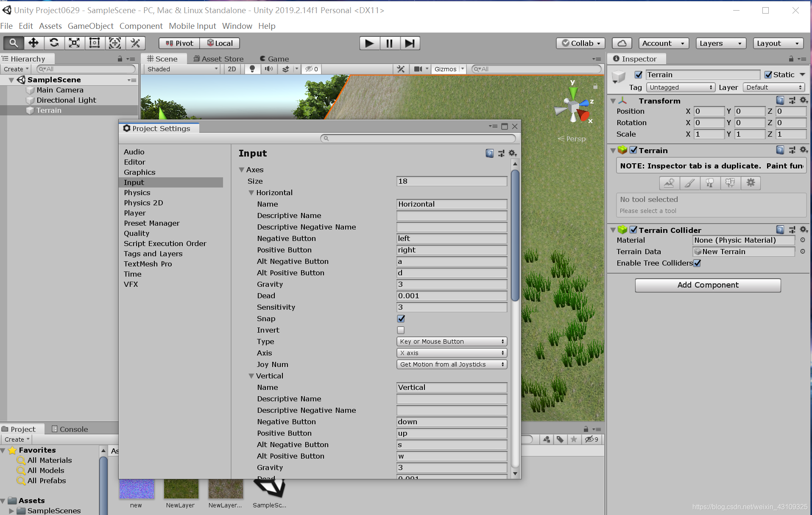Open the Window menu
This screenshot has width=812, height=515.
(x=237, y=26)
